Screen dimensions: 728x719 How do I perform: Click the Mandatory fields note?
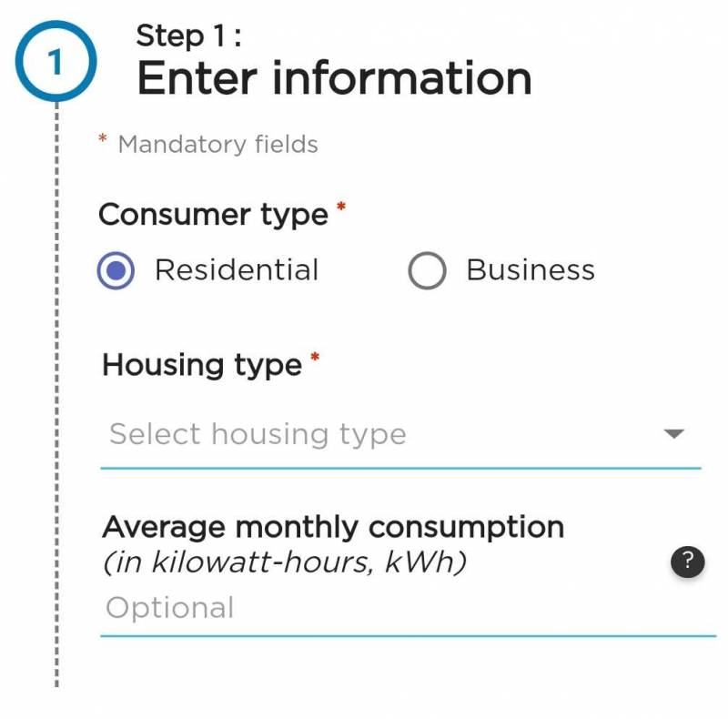218,145
